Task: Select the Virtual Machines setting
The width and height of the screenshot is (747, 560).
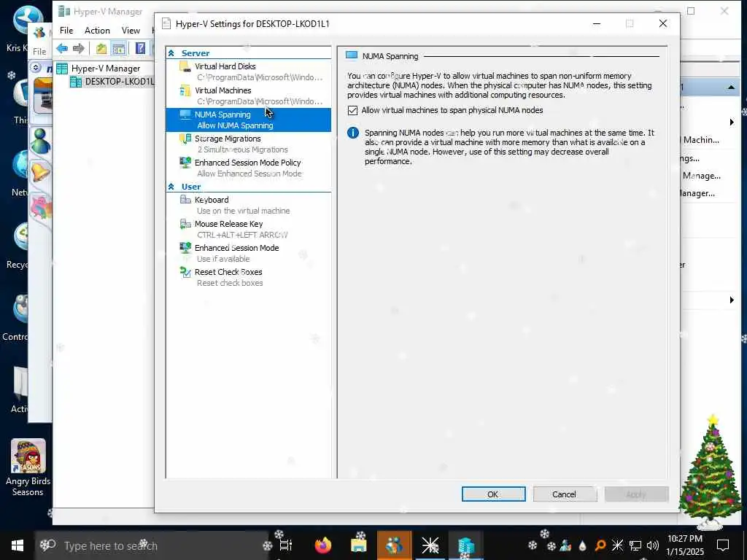Action: (248, 96)
